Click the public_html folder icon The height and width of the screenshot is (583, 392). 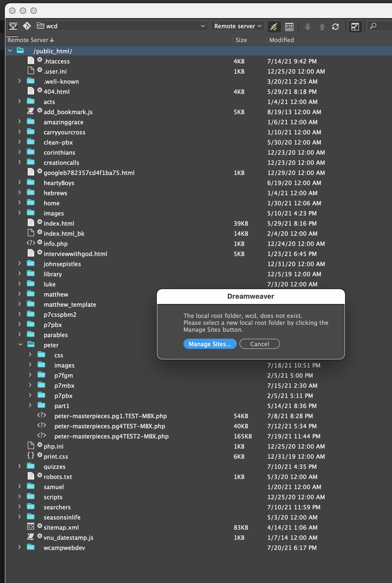click(20, 50)
